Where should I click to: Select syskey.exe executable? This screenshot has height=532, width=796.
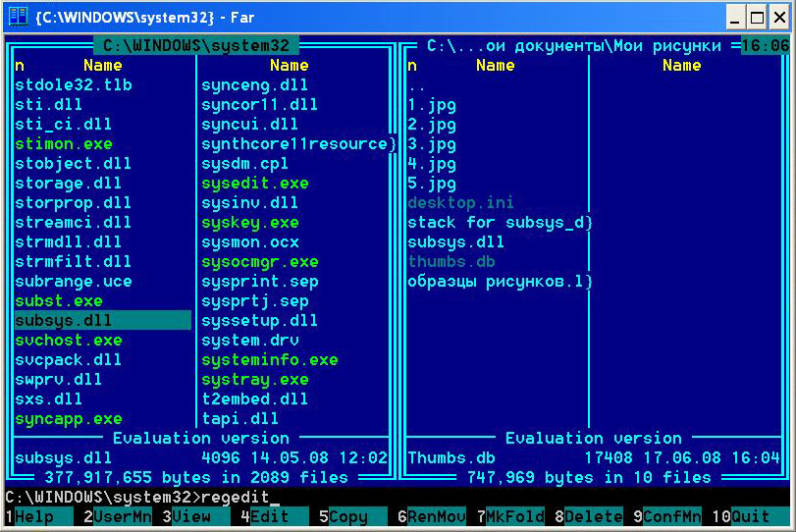249,223
